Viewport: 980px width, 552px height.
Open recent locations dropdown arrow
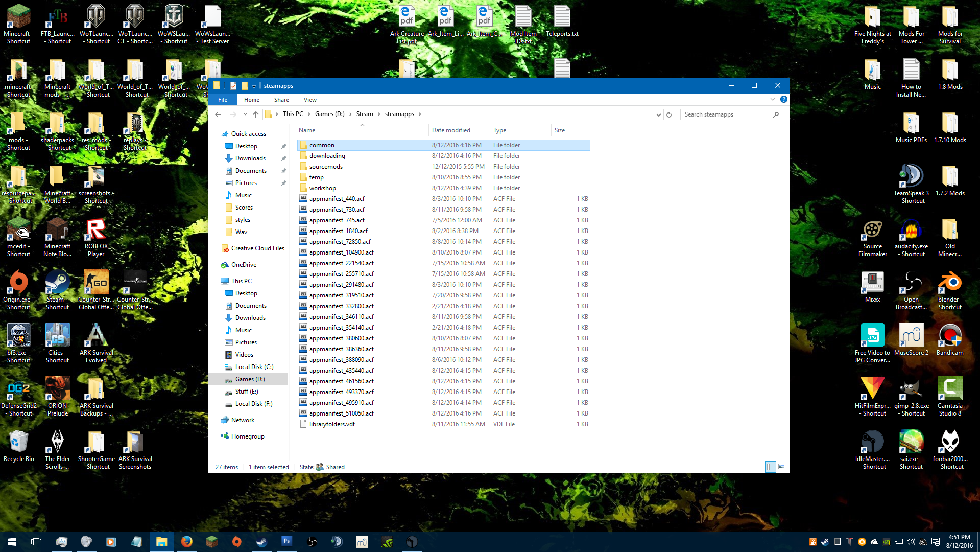(245, 114)
